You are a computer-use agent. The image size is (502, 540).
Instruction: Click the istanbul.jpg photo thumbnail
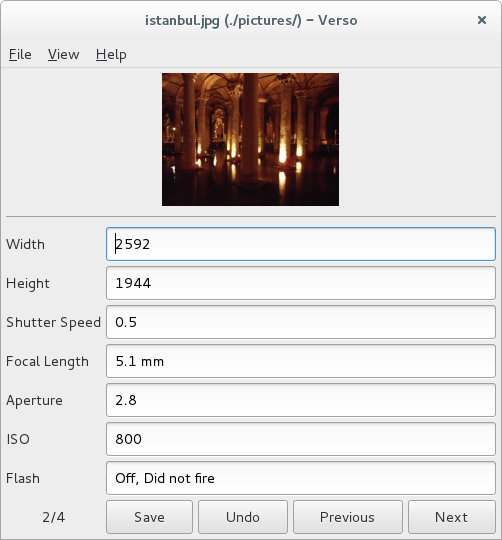click(x=250, y=139)
